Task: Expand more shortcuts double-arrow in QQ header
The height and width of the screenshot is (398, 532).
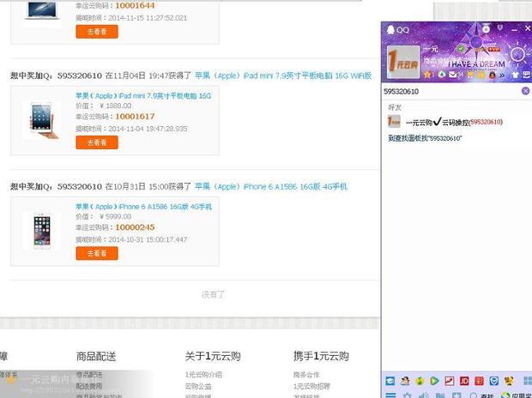Action: [502, 75]
